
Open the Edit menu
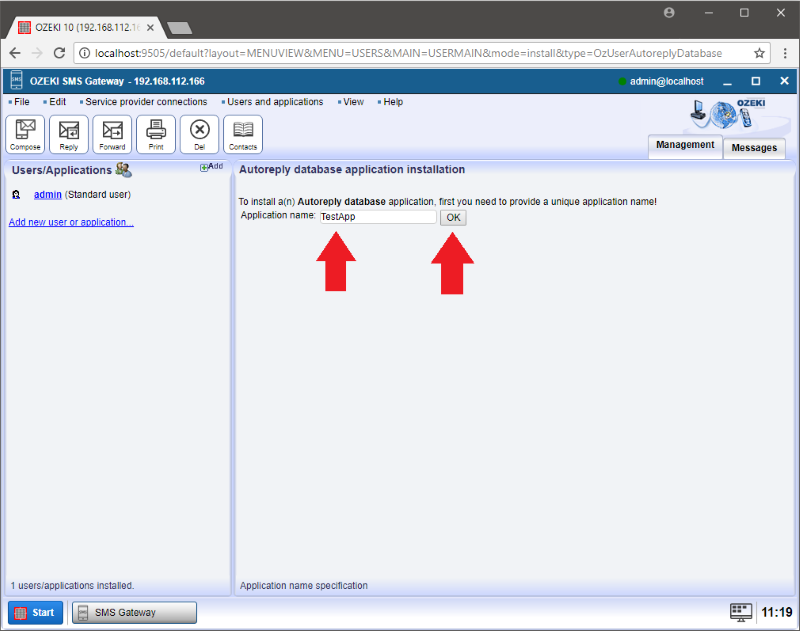pyautogui.click(x=57, y=102)
